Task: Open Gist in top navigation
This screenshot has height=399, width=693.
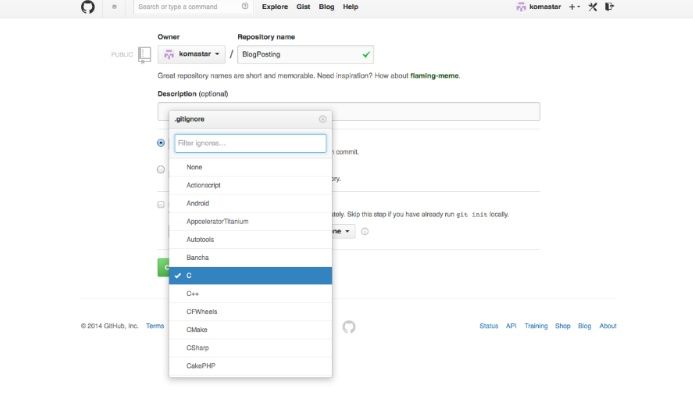Action: point(303,7)
